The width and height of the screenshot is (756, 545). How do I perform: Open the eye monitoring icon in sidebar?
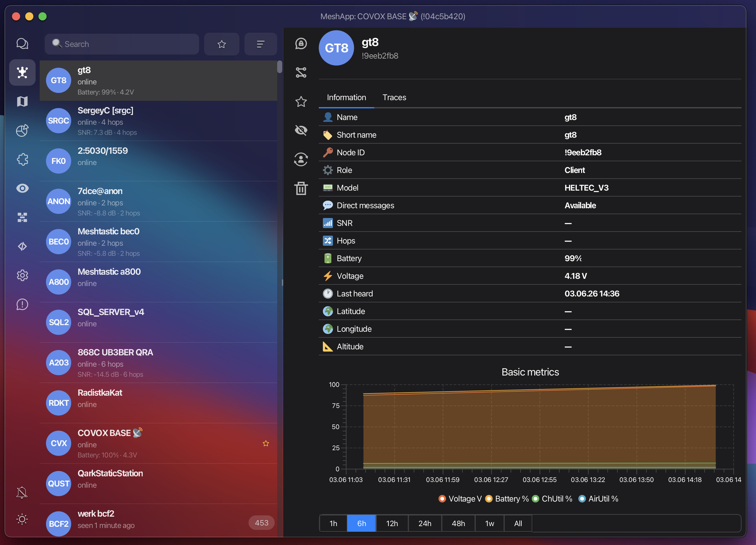coord(22,188)
